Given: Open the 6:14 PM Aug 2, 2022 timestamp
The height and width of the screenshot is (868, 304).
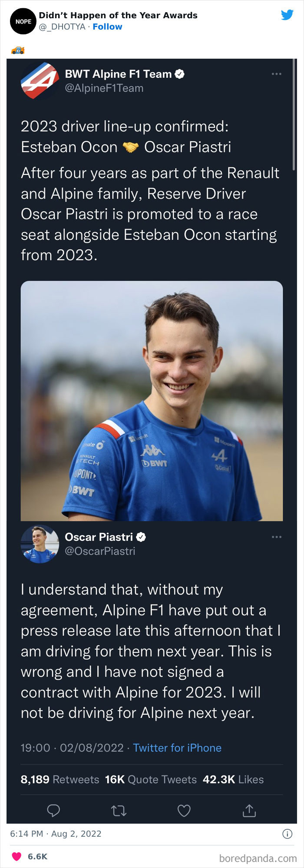Looking at the screenshot, I should [56, 834].
